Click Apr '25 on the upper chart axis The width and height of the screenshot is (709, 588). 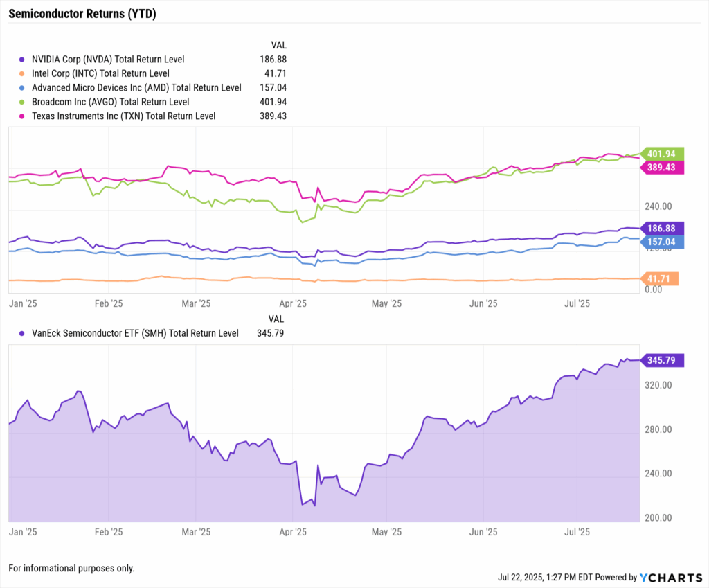point(293,303)
